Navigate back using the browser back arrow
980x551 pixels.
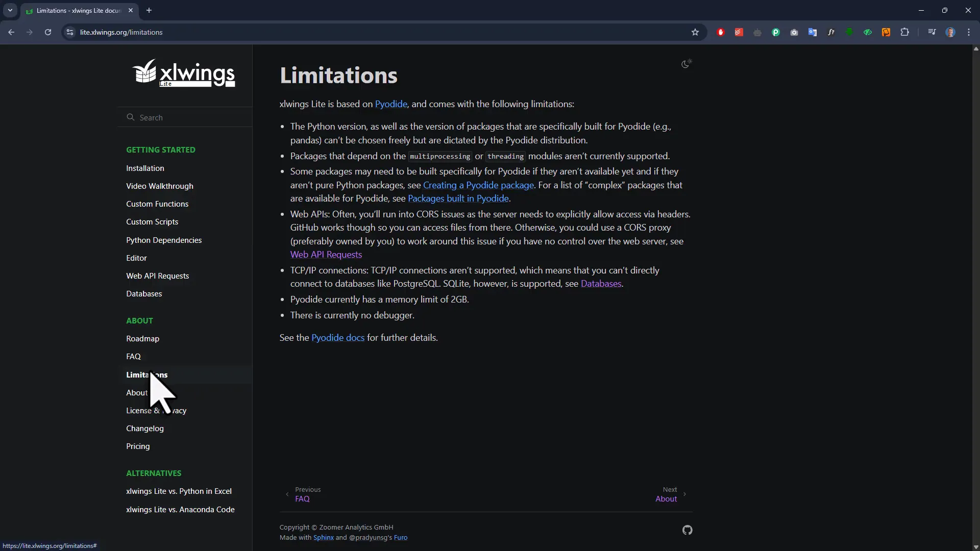coord(11,32)
